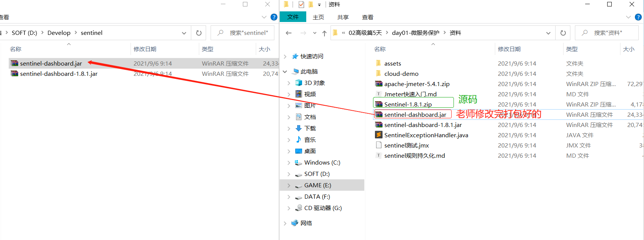Click the sentinel规则持久化.md file icon
The width and height of the screenshot is (644, 240).
click(379, 155)
